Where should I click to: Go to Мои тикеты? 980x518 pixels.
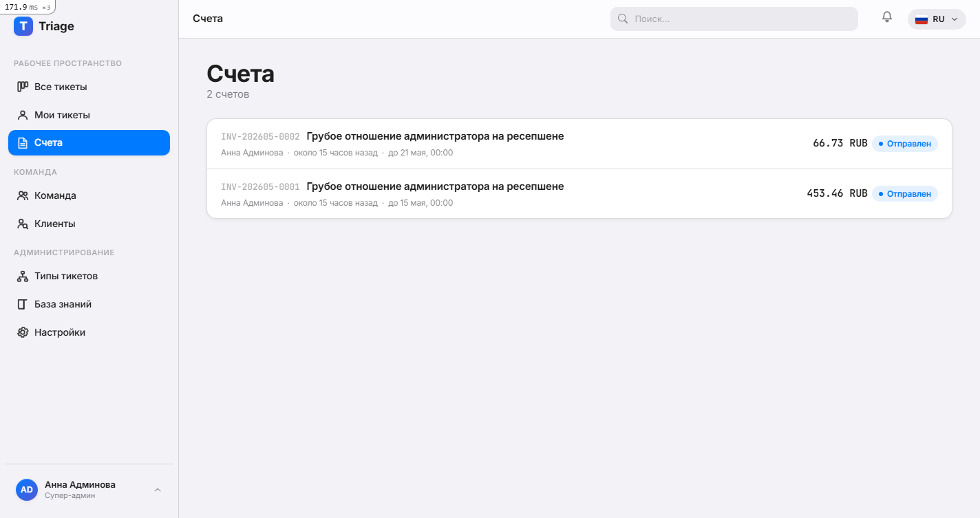pyautogui.click(x=89, y=115)
